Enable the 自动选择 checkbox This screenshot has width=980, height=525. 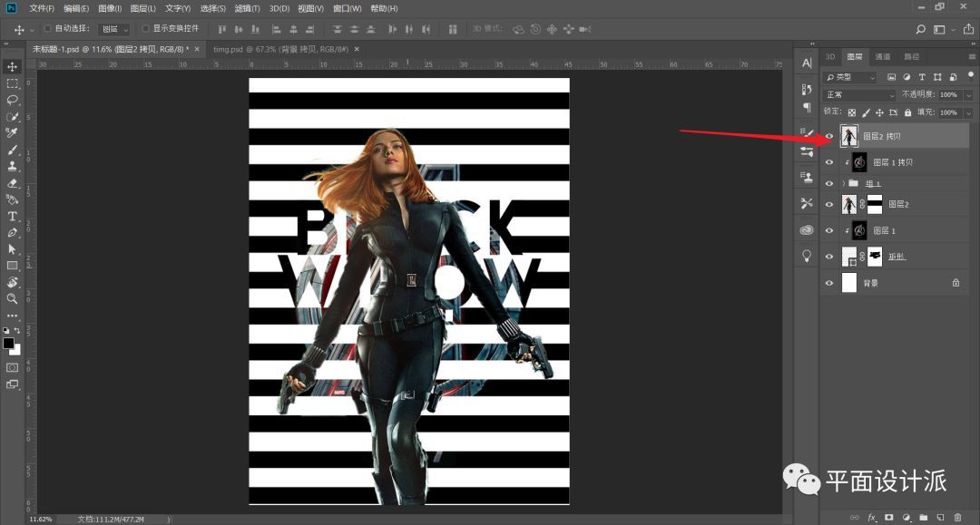48,28
